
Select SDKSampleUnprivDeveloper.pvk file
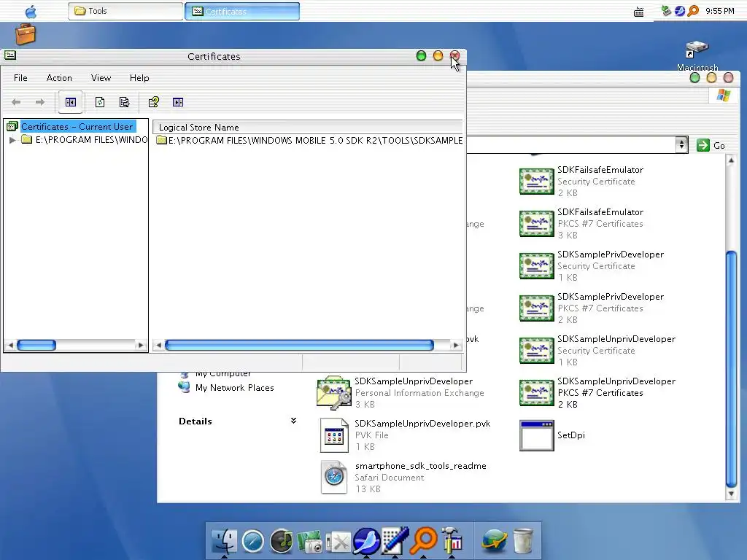[x=405, y=435]
